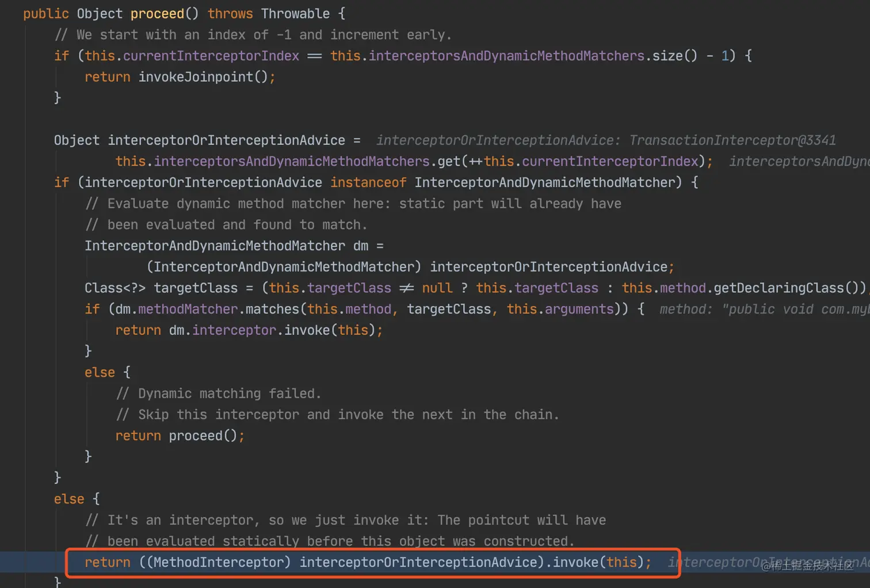Click getDeclaringClass() call
This screenshot has height=588, width=870.
pos(787,288)
